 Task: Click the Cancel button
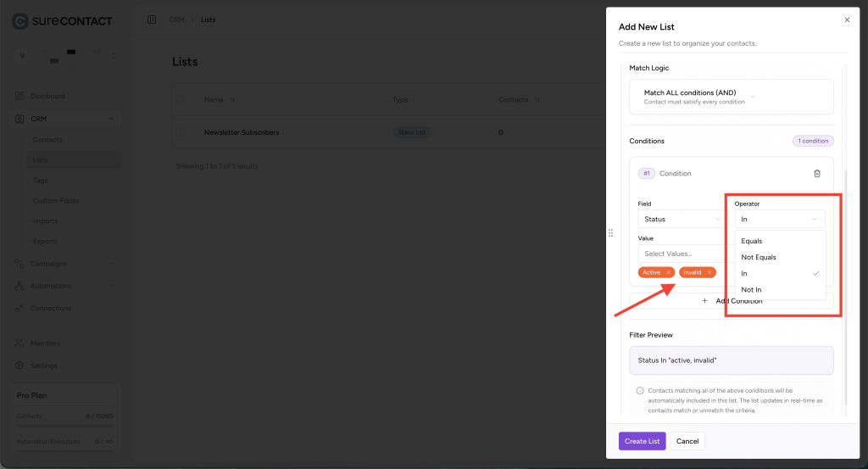[687, 441]
